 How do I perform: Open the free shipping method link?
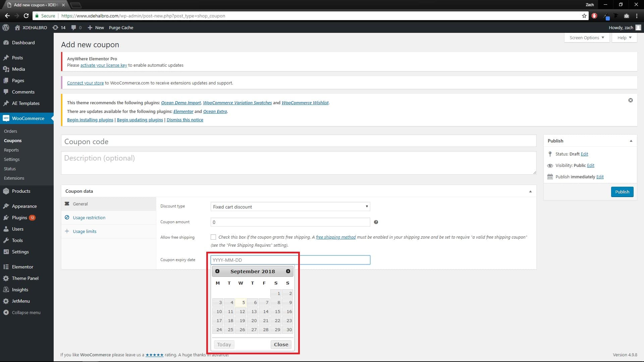pyautogui.click(x=336, y=237)
